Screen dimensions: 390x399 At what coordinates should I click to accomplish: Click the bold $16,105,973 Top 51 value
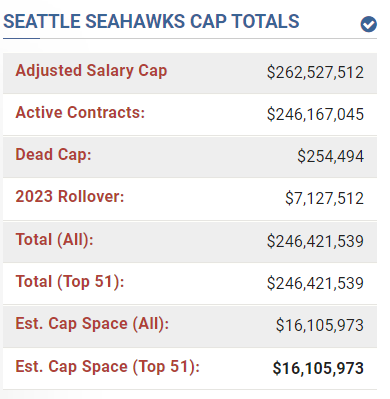318,368
